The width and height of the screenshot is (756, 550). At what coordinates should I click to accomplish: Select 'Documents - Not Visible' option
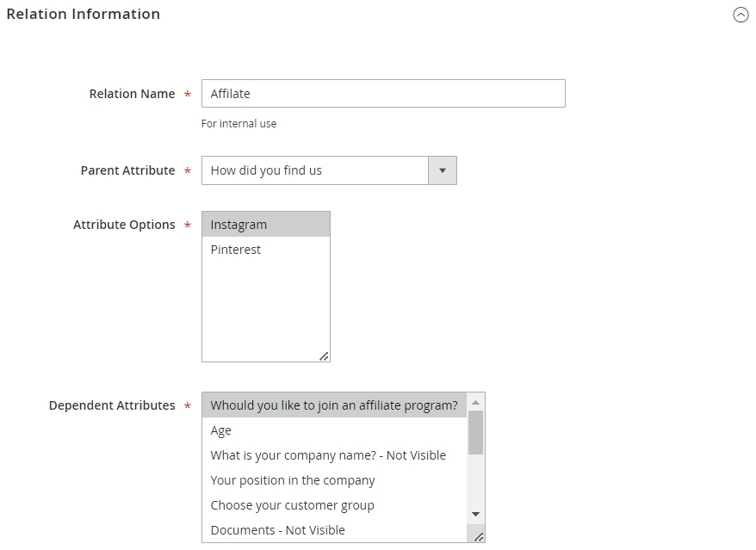334,530
